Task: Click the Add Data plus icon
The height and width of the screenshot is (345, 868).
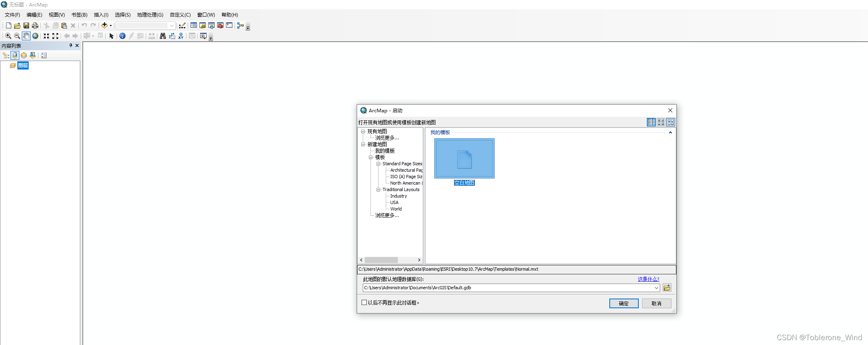Action: click(105, 25)
